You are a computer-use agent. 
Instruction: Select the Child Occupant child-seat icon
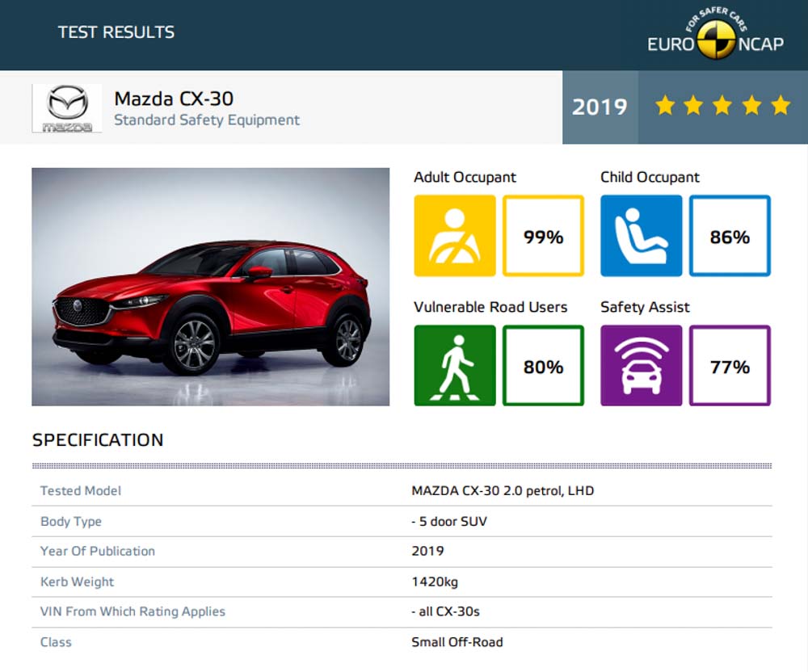pyautogui.click(x=640, y=235)
